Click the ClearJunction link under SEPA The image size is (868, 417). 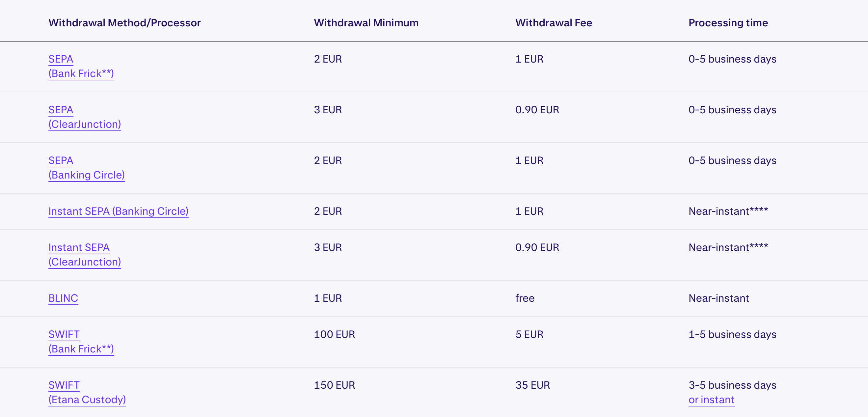click(84, 124)
